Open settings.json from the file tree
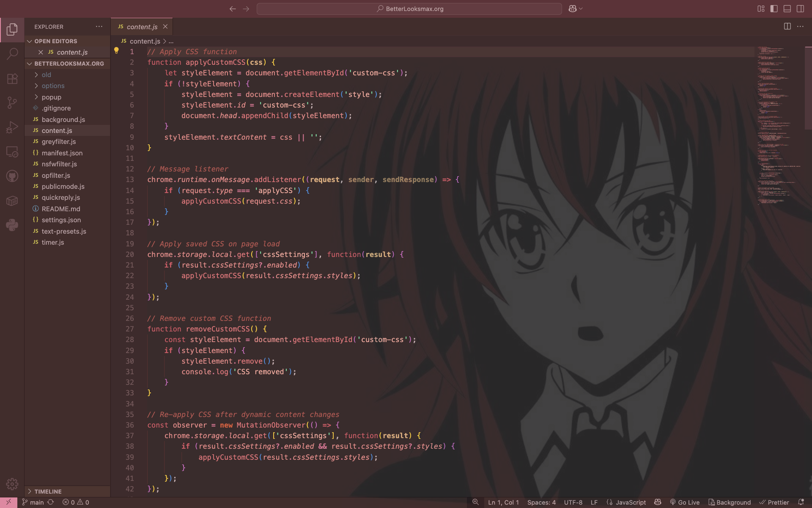The image size is (812, 508). tap(68, 220)
